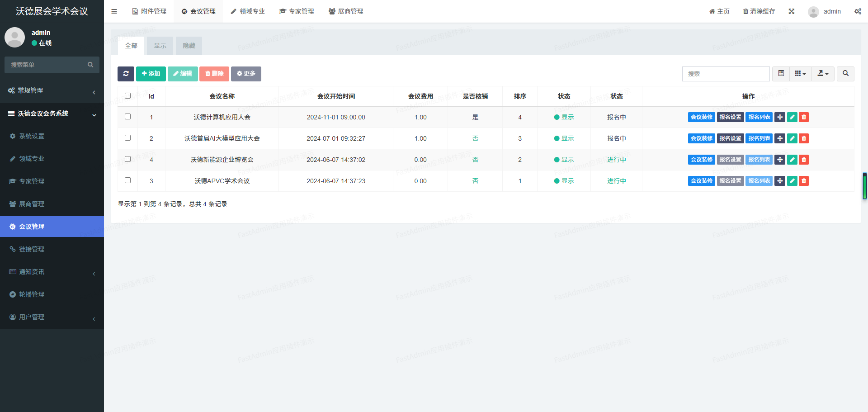Open the 领域专业 top tab

click(x=248, y=11)
